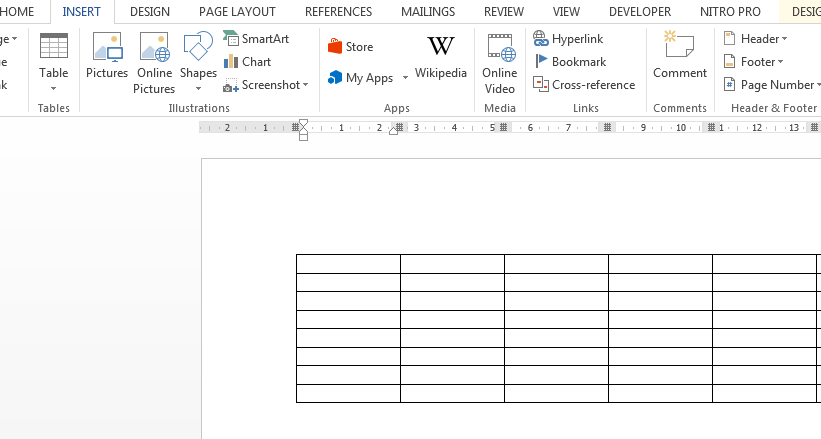The image size is (821, 439).
Task: Open My Apps
Action: coord(361,78)
